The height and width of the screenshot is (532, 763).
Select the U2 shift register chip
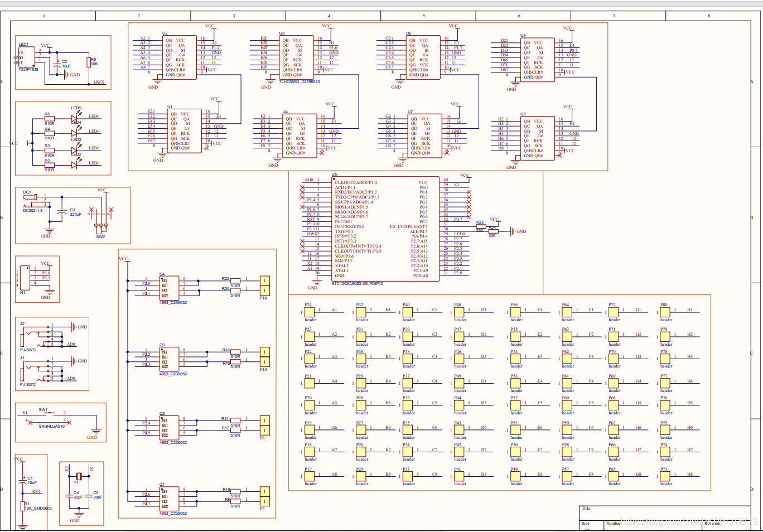click(x=180, y=57)
